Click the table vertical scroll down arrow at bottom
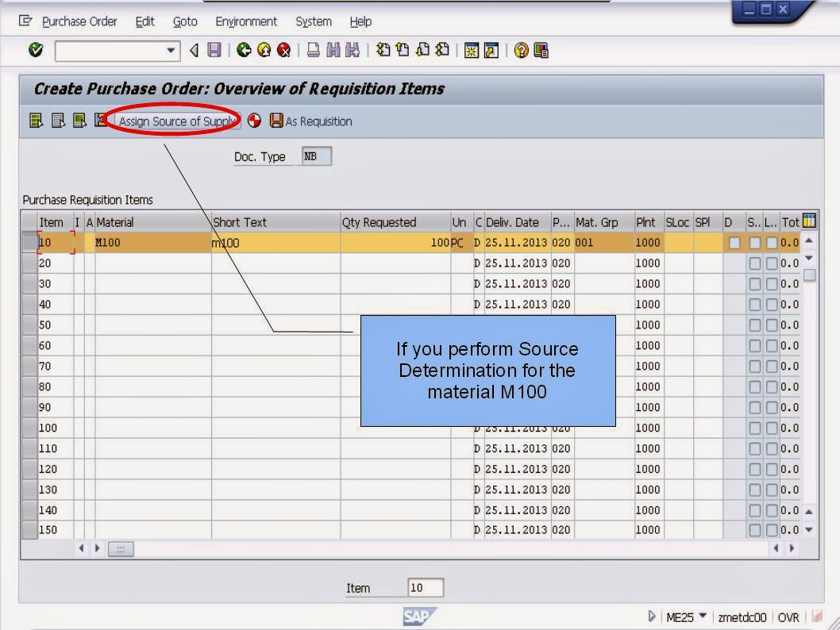The image size is (840, 630). pyautogui.click(x=810, y=530)
